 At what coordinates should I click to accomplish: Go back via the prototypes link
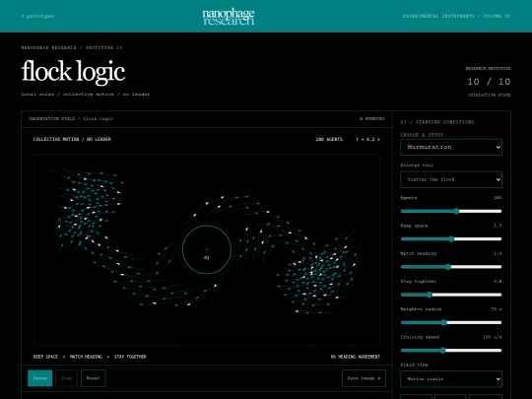click(37, 16)
